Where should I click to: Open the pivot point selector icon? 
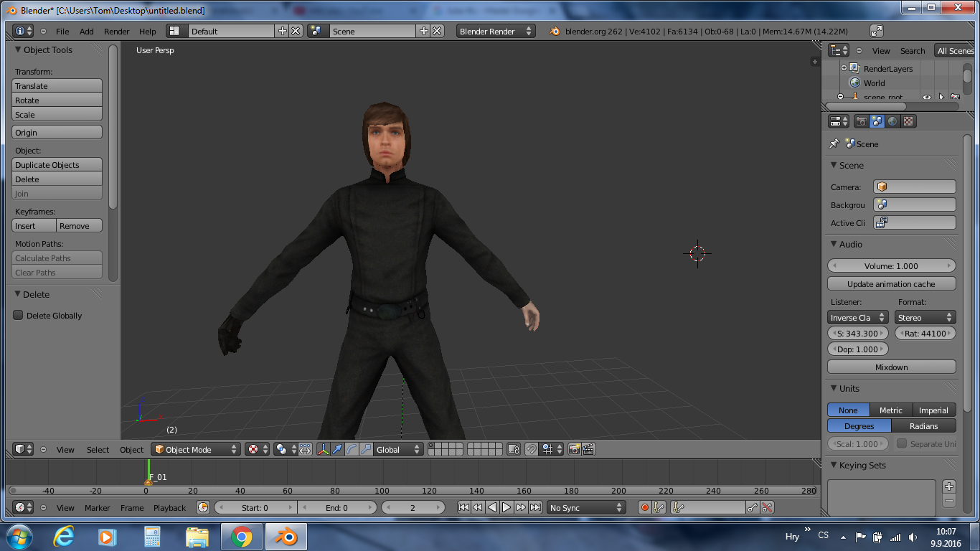[x=286, y=449]
